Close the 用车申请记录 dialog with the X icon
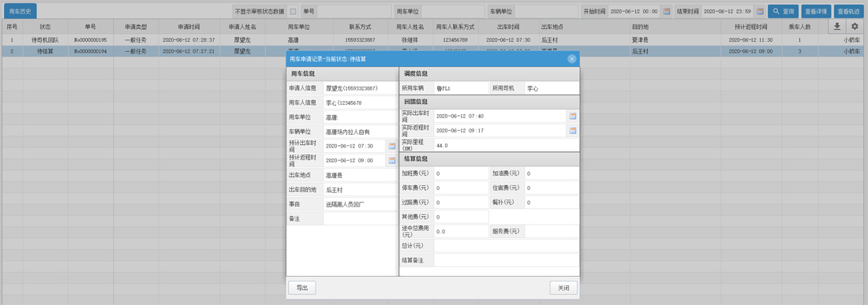Image resolution: width=868 pixels, height=305 pixels. (572, 58)
